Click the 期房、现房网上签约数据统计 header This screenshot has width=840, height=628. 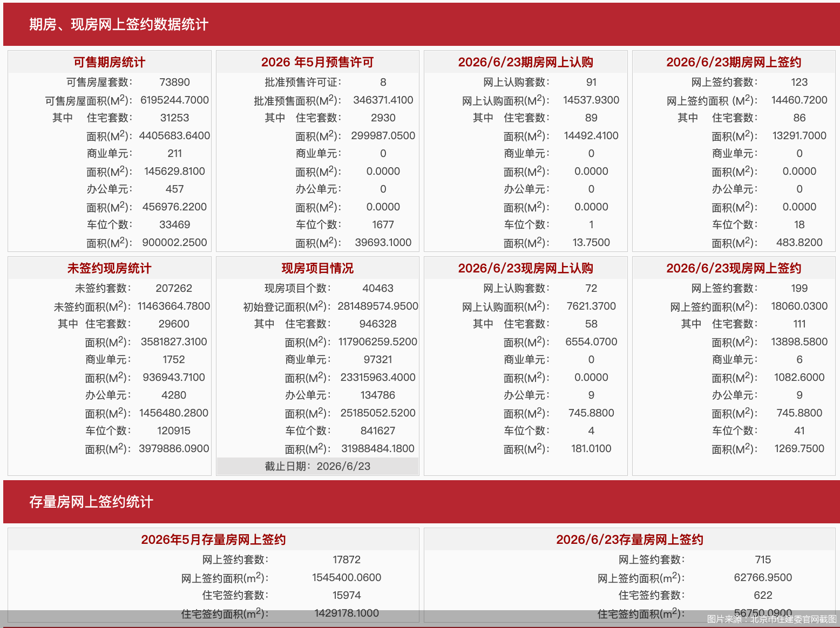click(119, 24)
